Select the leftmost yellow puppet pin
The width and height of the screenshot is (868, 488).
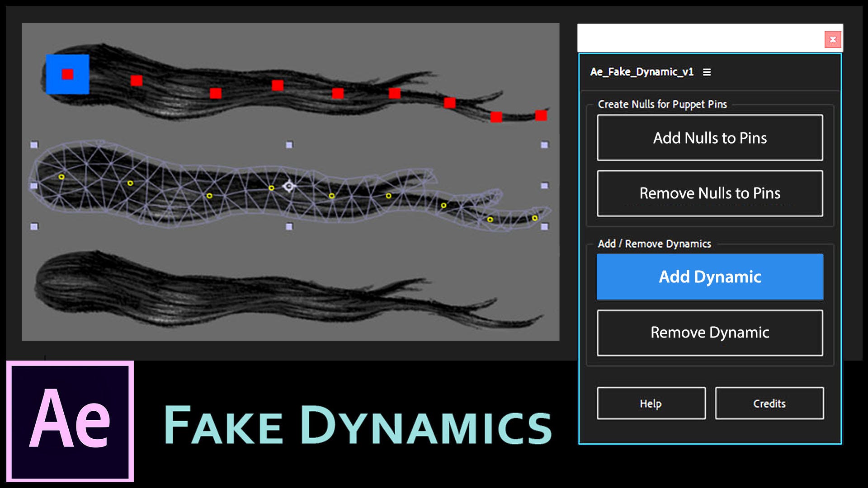(61, 177)
